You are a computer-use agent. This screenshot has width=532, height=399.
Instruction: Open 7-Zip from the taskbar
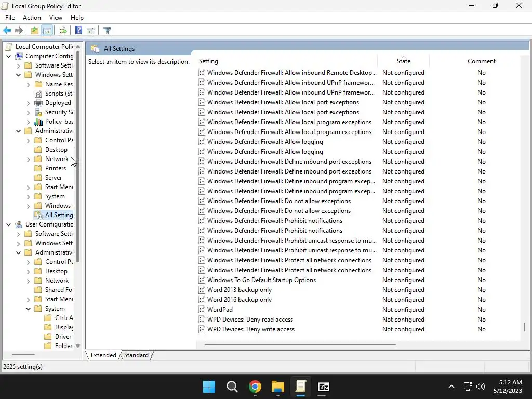point(323,387)
